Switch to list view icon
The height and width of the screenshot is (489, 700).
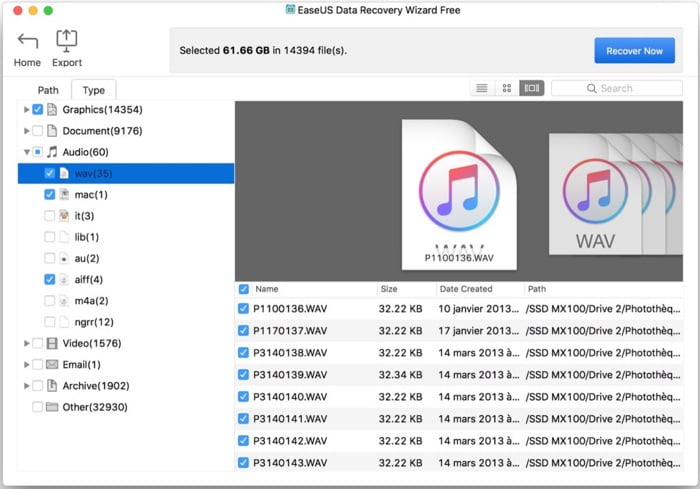[481, 88]
